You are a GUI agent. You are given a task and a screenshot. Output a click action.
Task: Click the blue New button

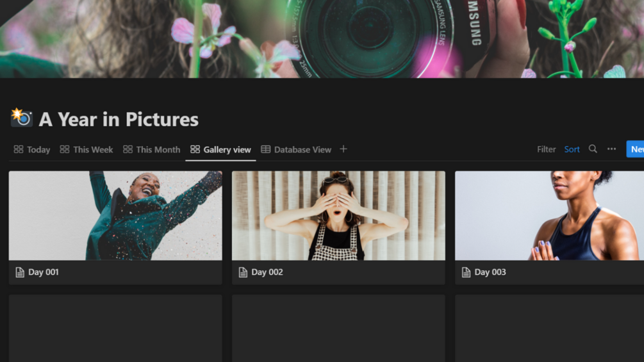tap(635, 149)
